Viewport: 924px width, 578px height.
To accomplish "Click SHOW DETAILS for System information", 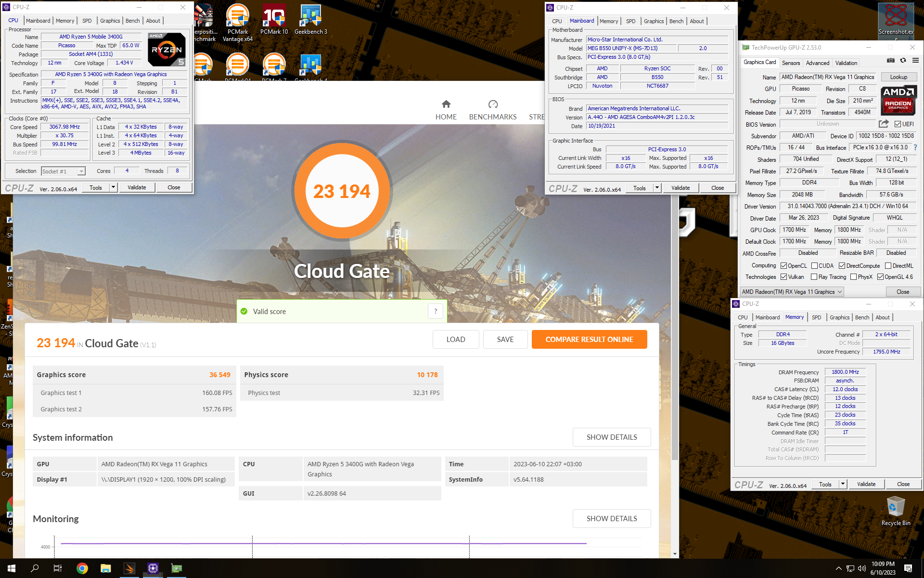I will click(x=612, y=437).
